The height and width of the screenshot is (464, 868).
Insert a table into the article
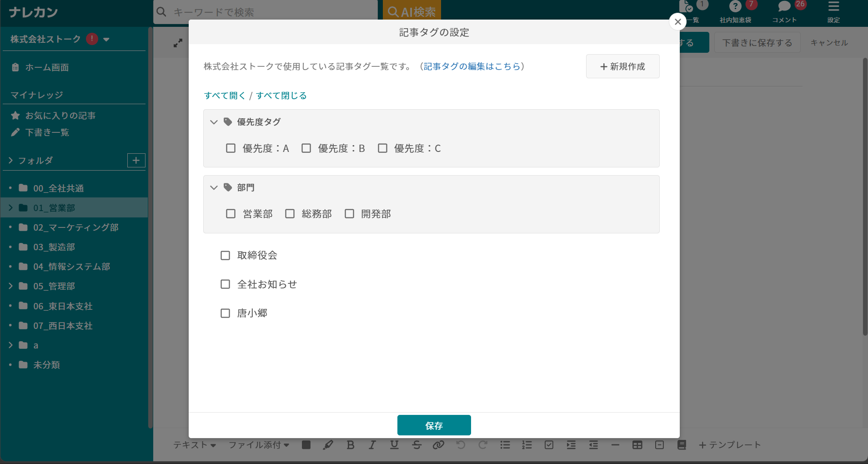tap(637, 445)
